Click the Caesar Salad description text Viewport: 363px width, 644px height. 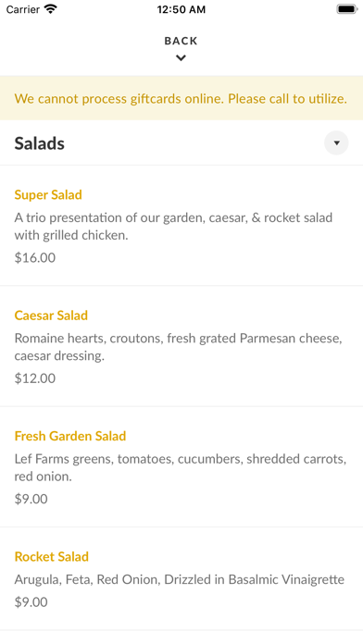(x=179, y=347)
